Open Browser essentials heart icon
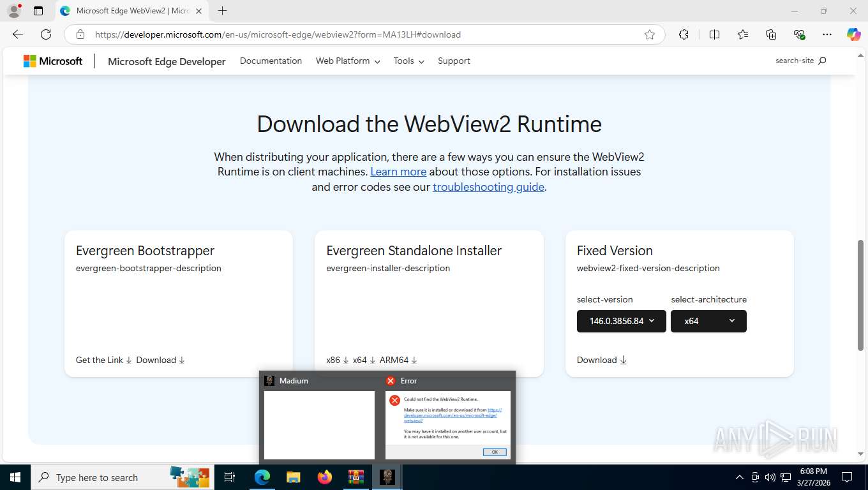 (799, 34)
